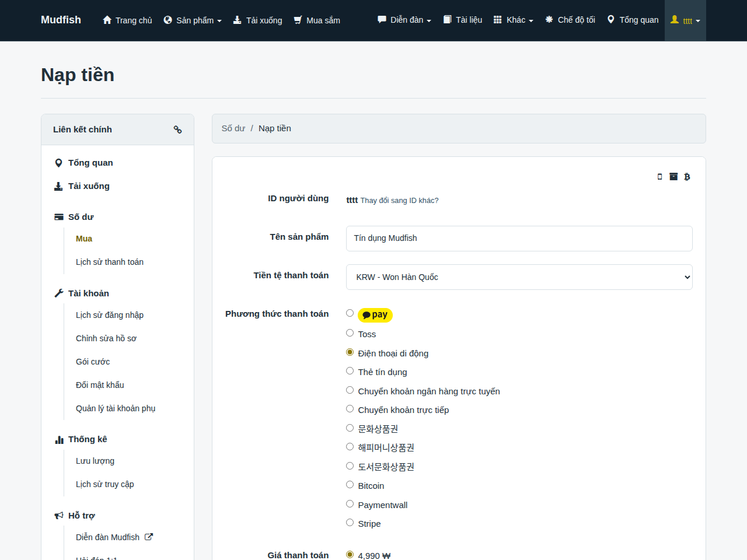Select Chuyển khoản trực tiếp radio button

[350, 409]
